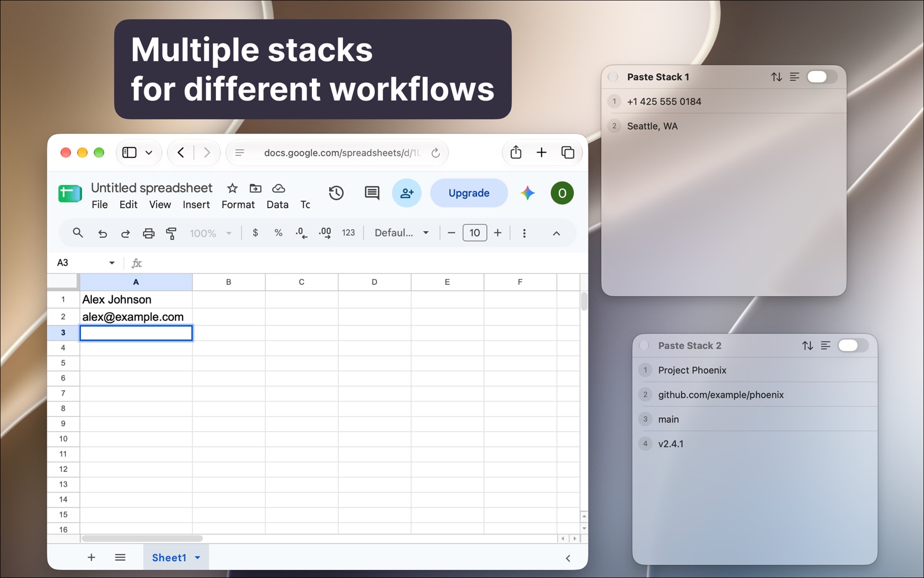Click the vertical scrollbar in spreadsheet
Screen dimensions: 924x578
[584, 301]
